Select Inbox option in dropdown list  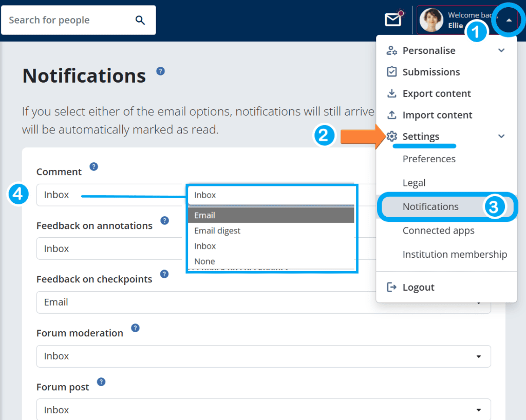pos(271,246)
